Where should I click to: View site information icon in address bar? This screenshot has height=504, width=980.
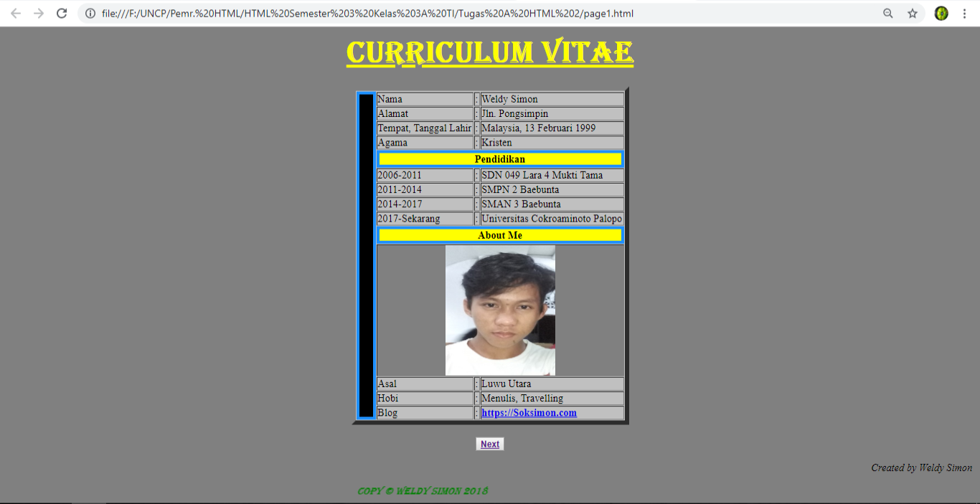click(90, 14)
